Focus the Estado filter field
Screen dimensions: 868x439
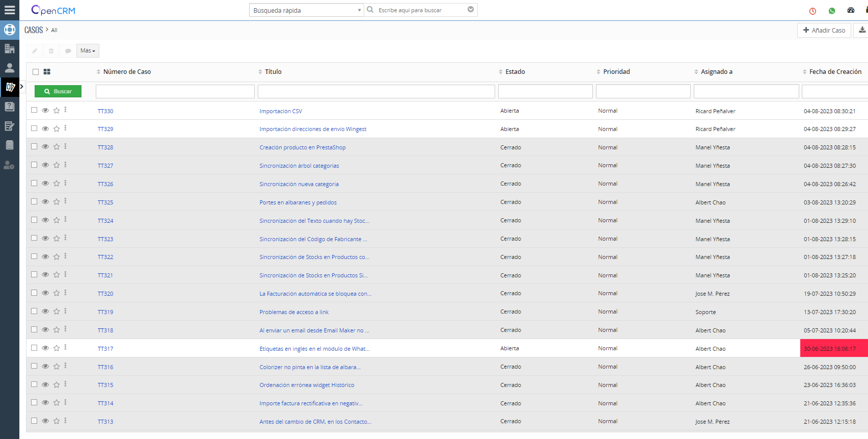pos(546,91)
